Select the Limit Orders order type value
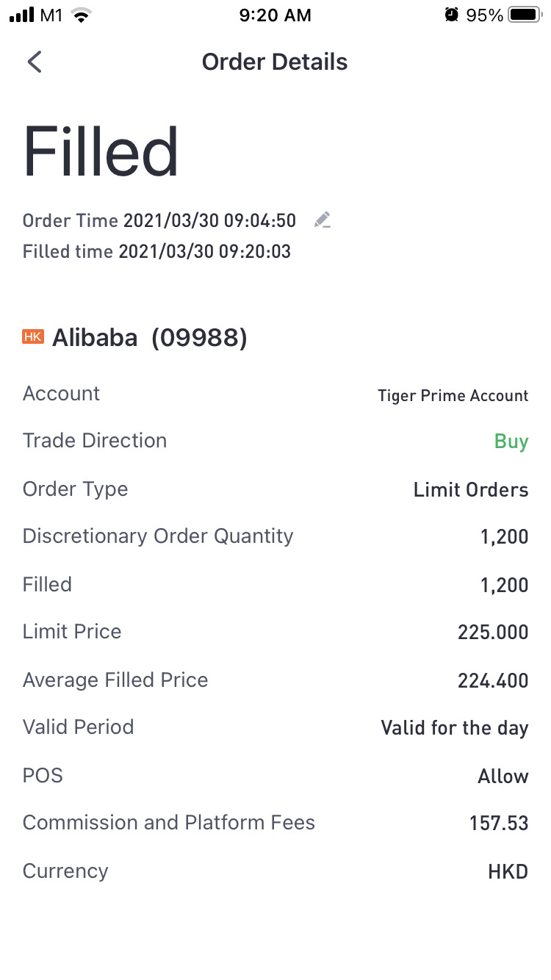This screenshot has width=551, height=980. [x=470, y=490]
